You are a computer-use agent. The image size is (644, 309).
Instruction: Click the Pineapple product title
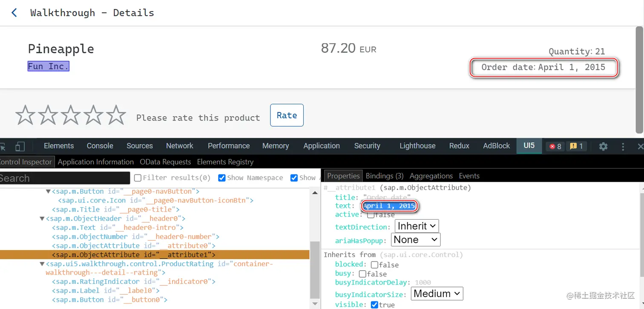(x=61, y=49)
